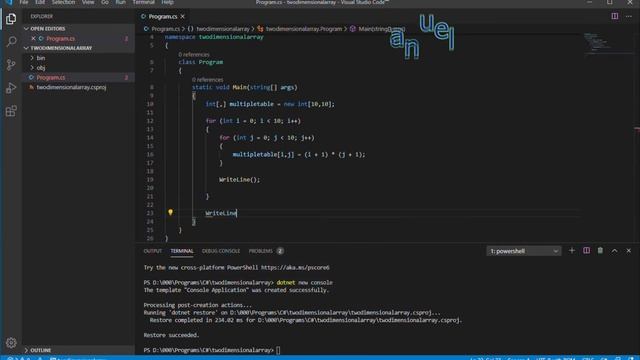Image resolution: width=640 pixels, height=360 pixels.
Task: Open the Explorer view in activity bar
Action: coord(11,19)
